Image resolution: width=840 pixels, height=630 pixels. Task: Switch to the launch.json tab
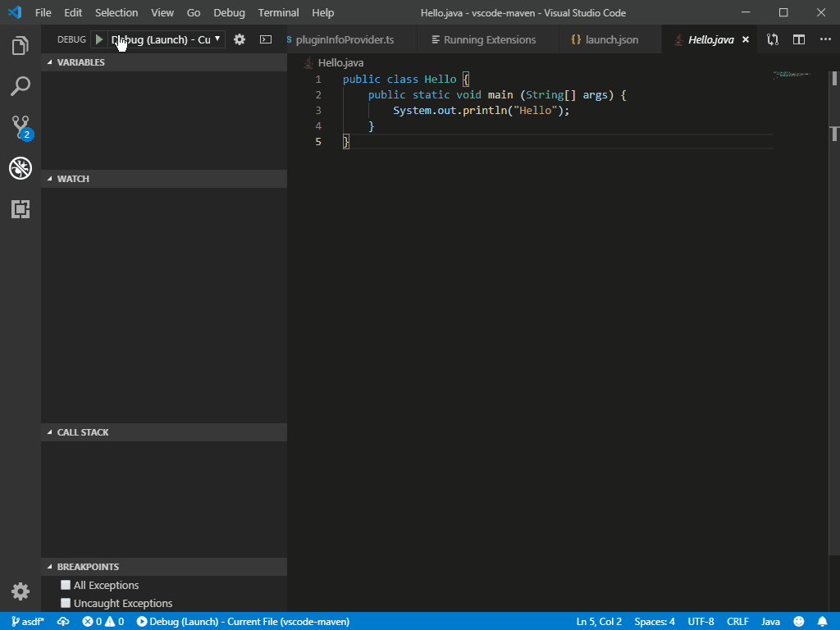(611, 39)
